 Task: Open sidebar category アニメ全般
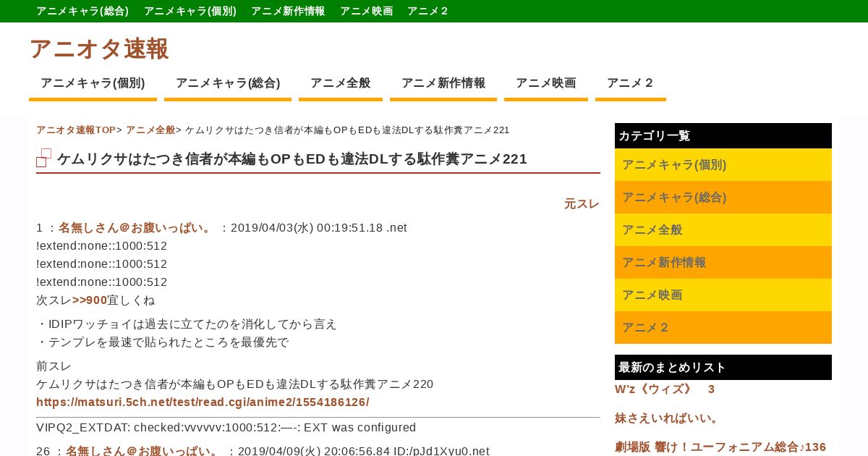(x=723, y=230)
